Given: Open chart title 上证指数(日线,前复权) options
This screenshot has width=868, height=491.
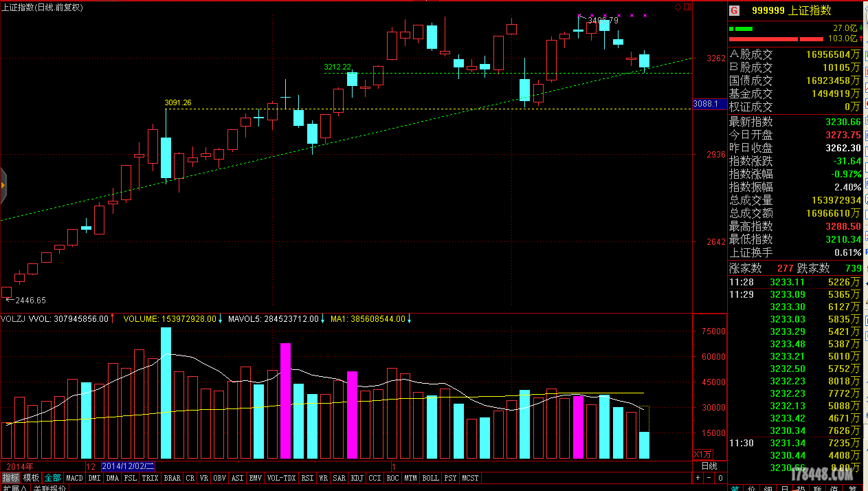Looking at the screenshot, I should coord(43,7).
